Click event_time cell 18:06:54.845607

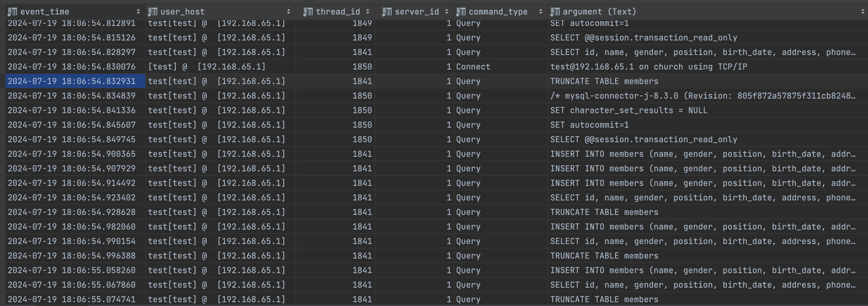tap(75, 125)
